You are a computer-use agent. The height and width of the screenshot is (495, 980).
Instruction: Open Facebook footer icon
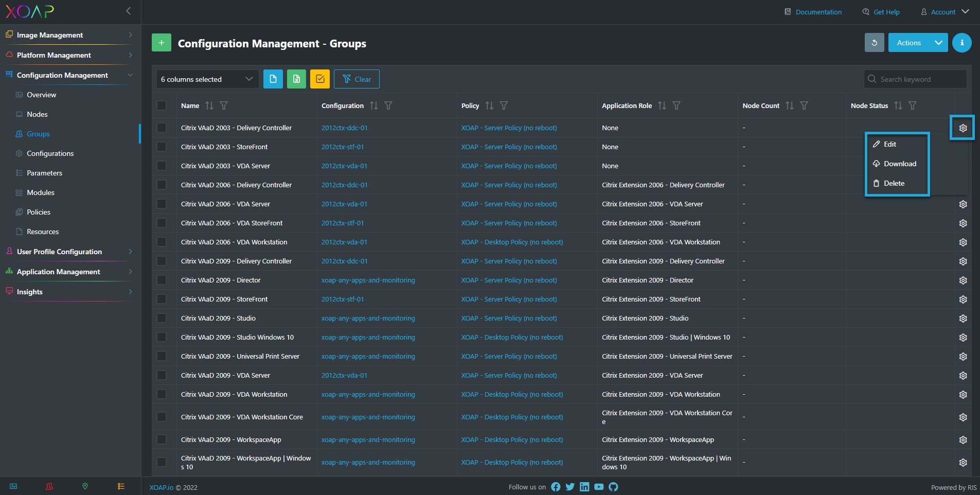tap(556, 487)
